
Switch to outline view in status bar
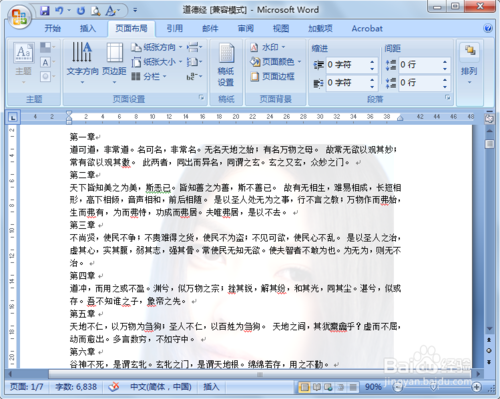341,387
